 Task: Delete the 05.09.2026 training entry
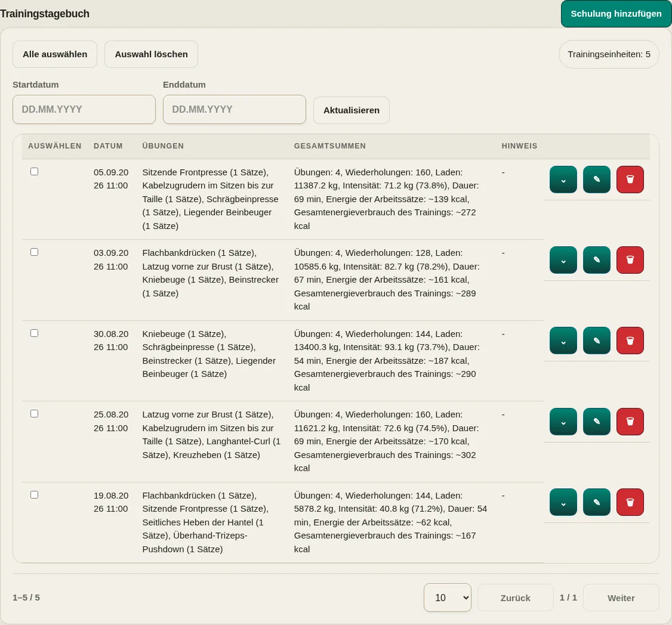pos(630,180)
